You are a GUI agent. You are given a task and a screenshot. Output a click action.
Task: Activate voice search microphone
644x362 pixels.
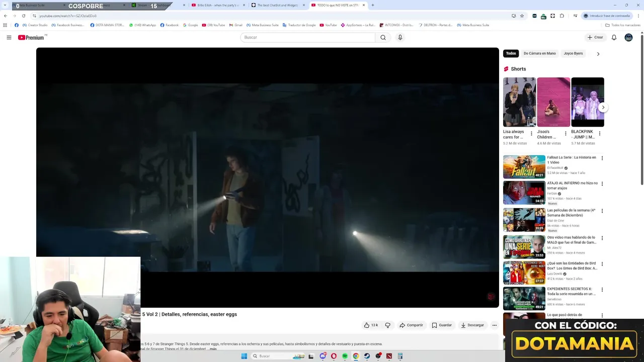point(400,37)
